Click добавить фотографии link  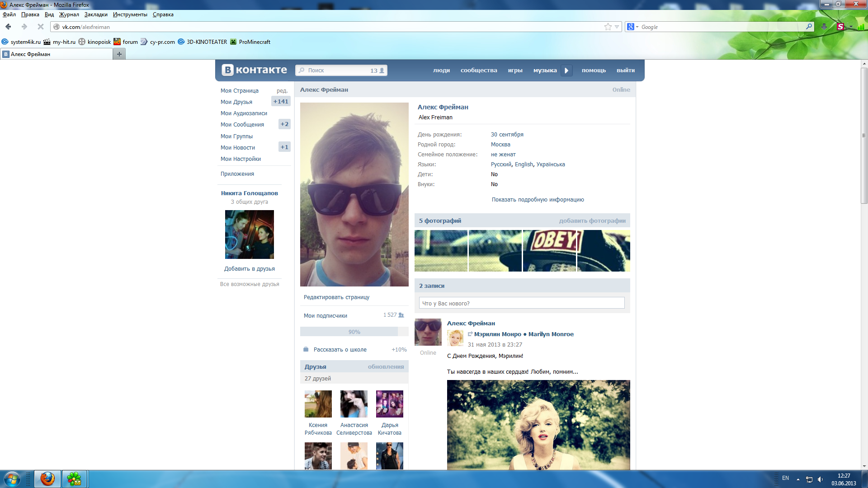coord(592,221)
